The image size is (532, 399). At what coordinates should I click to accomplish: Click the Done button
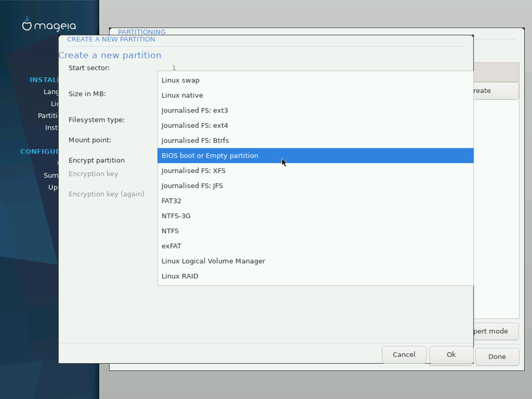[x=497, y=356]
